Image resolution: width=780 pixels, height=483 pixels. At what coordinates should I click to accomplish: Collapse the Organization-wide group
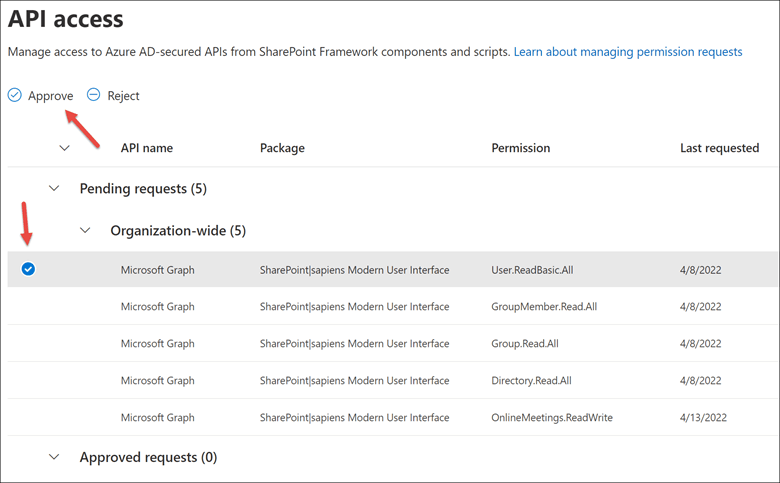[x=87, y=230]
